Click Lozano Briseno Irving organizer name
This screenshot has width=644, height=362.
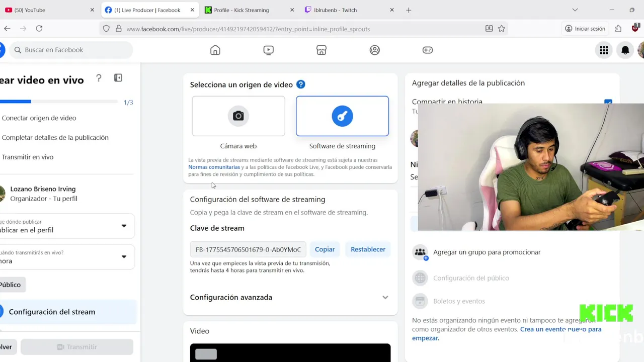pos(43,189)
